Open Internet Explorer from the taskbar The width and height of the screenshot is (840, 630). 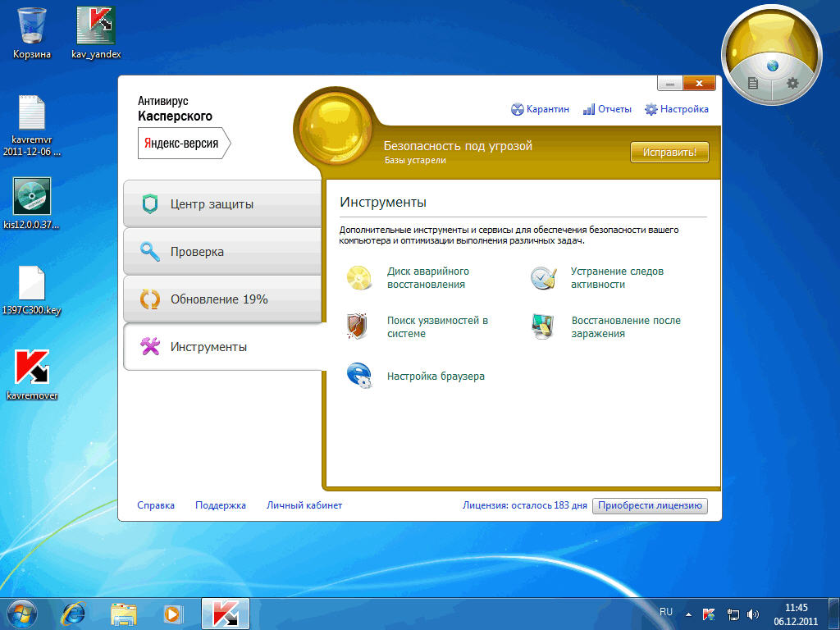point(73,614)
